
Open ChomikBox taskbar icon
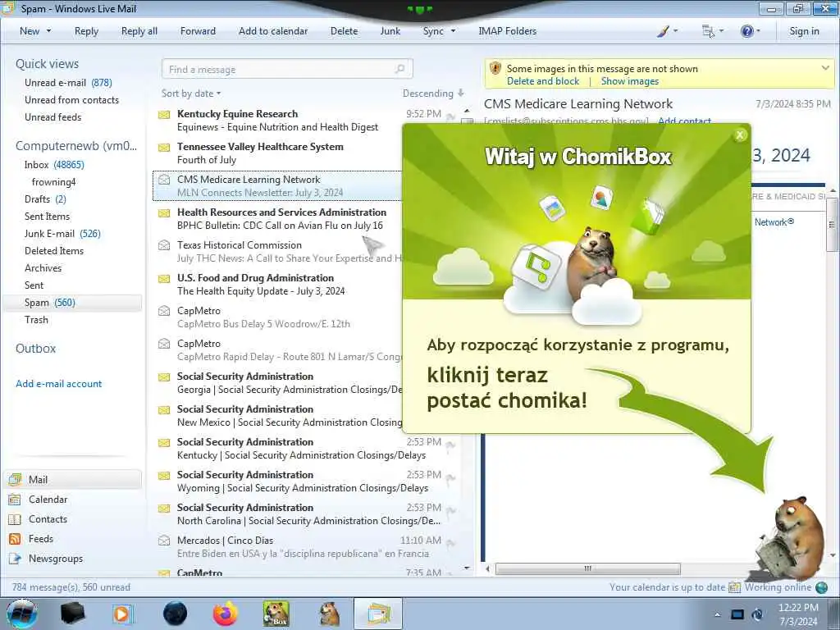276,614
